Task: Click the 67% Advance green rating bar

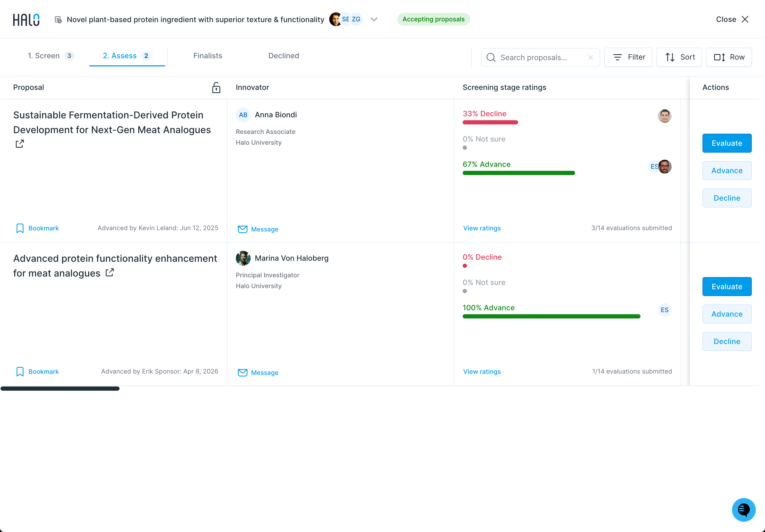Action: [x=519, y=173]
